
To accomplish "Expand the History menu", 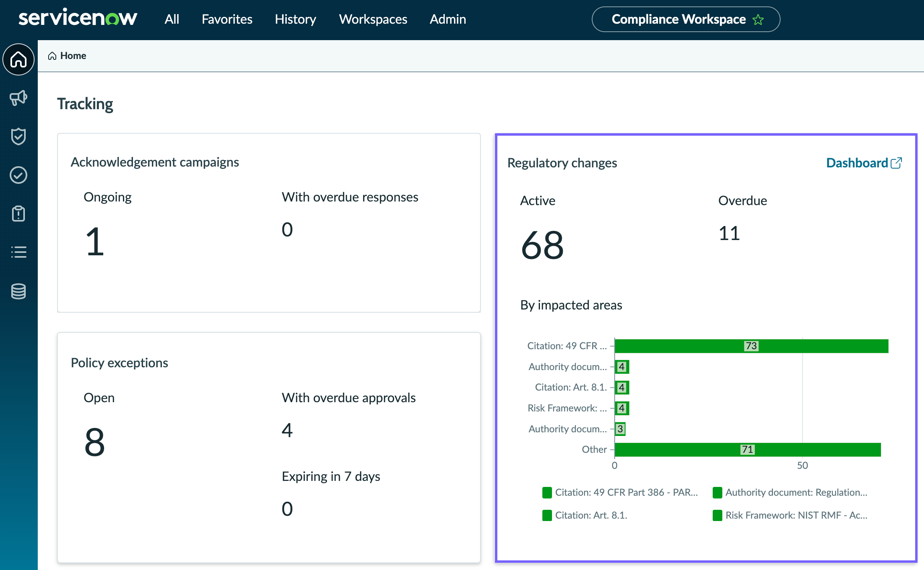I will click(296, 19).
